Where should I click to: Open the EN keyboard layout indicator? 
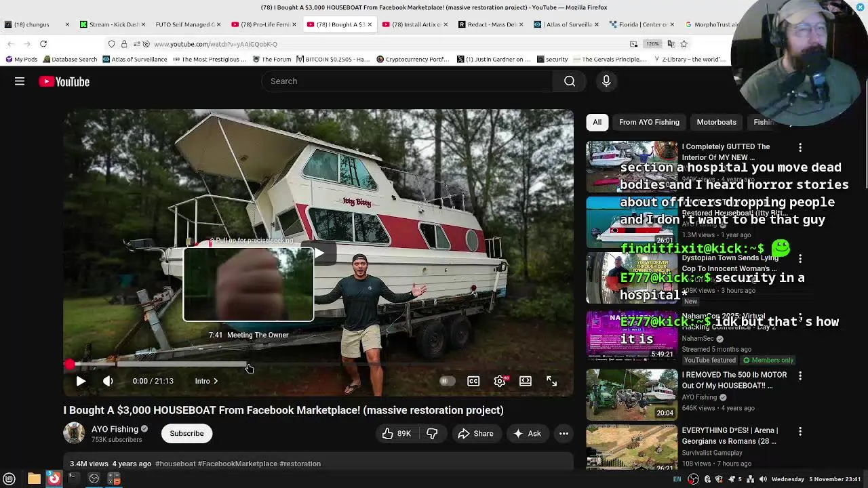point(677,479)
